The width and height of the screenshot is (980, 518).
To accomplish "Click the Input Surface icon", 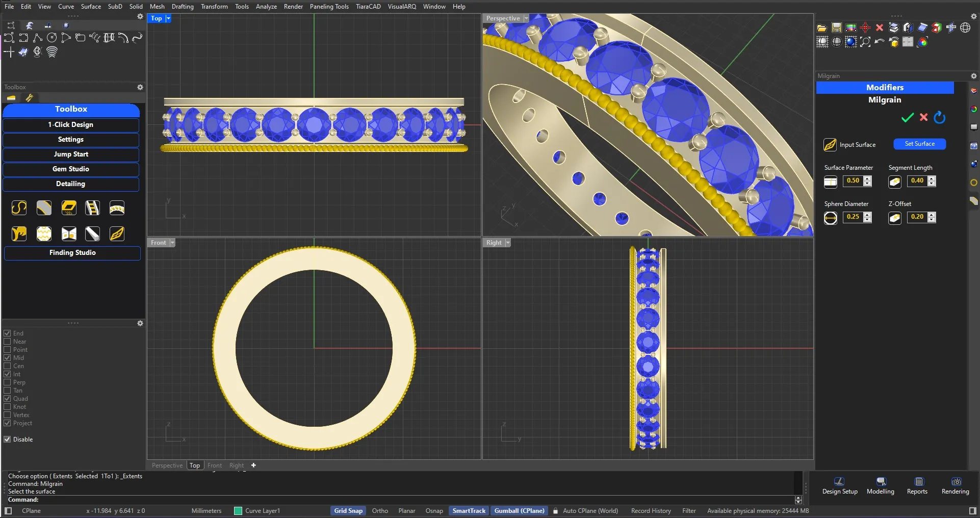I will 830,145.
